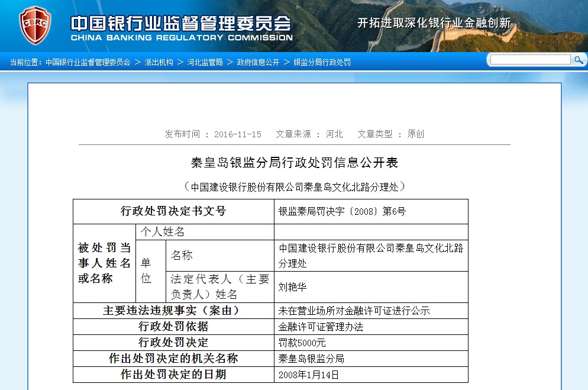
Task: Click article type 原创
Action: 415,134
